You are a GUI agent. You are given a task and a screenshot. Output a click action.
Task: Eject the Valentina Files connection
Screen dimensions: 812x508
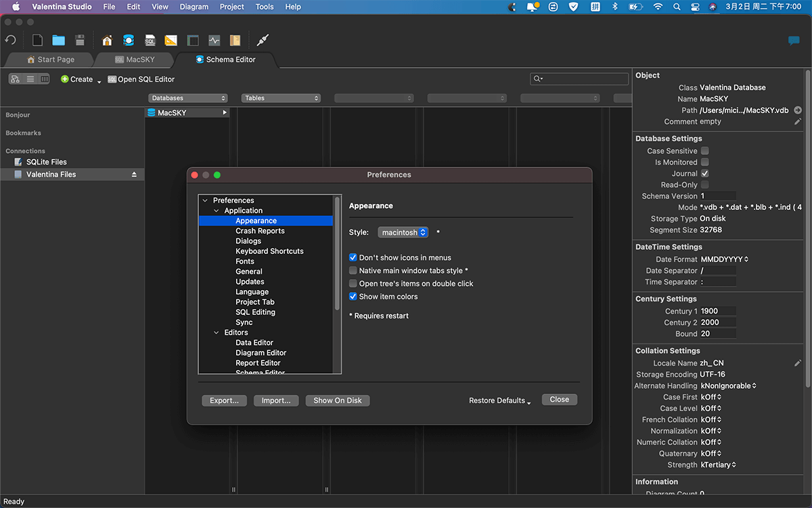(134, 175)
